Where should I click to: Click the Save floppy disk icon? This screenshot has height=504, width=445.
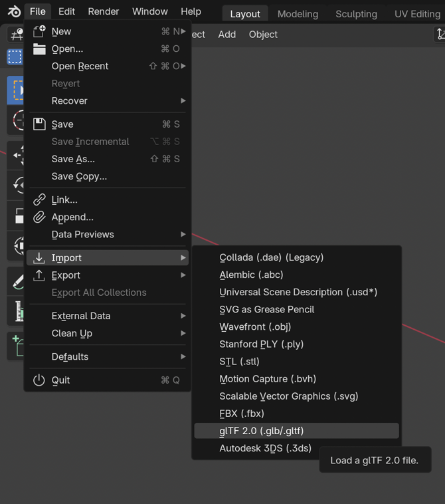pyautogui.click(x=39, y=124)
